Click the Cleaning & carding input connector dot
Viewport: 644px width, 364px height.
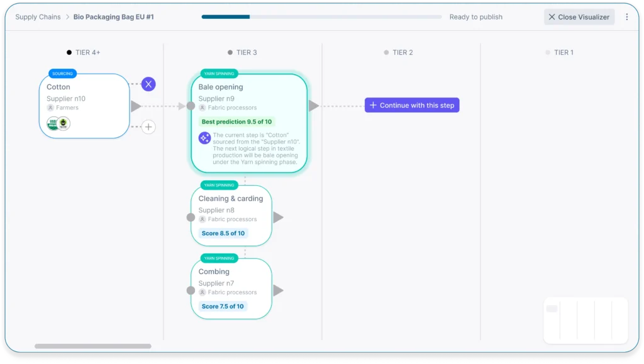191,217
